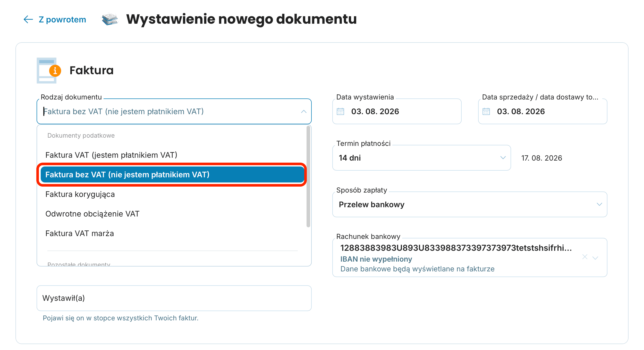Select Odwrotne obciążenie VAT option
Screen dimensions: 644x350
pos(172,214)
